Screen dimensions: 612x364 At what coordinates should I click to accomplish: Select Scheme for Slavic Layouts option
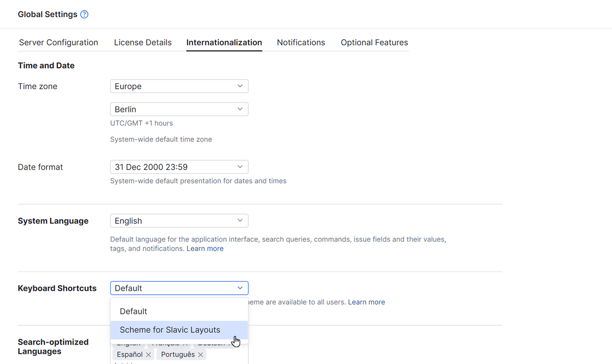pyautogui.click(x=170, y=330)
